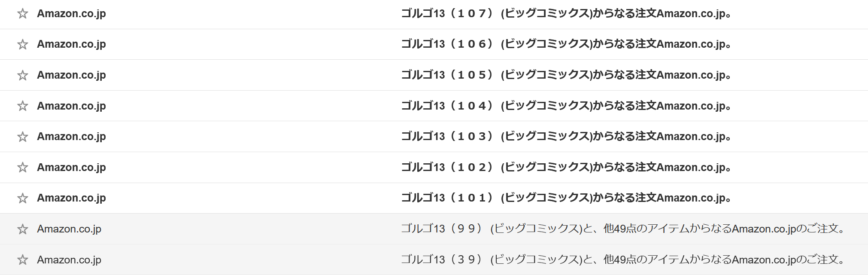Star the read ゴルゴ13 (39) email

(23, 260)
